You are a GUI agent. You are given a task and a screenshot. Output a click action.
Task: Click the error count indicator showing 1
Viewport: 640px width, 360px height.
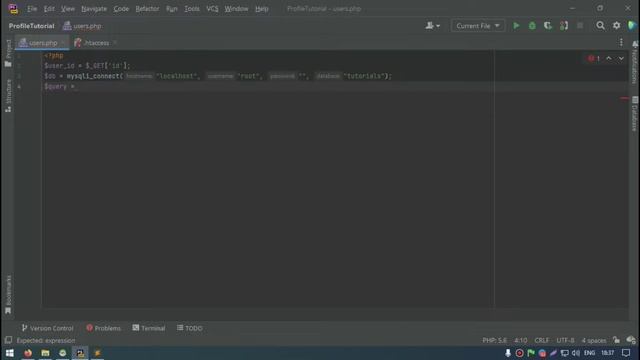(x=594, y=59)
